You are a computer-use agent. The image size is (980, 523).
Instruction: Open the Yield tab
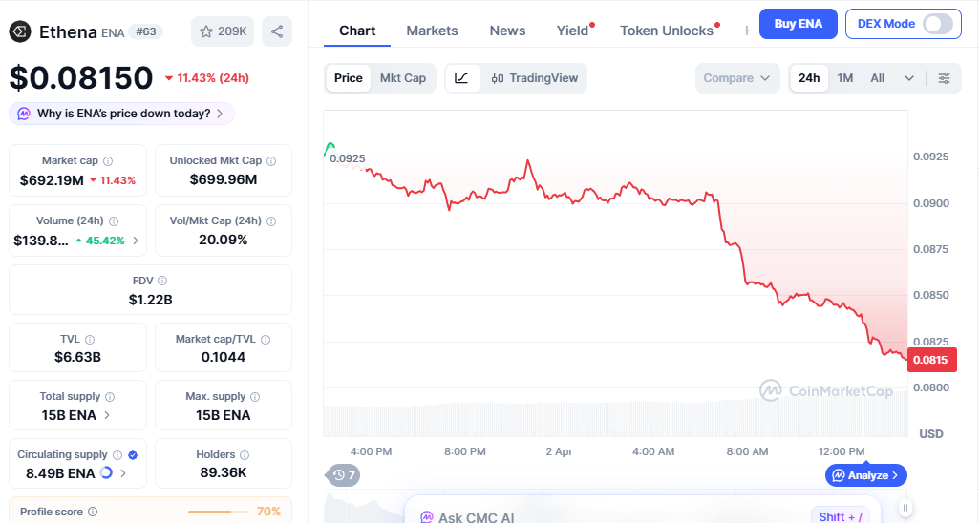point(572,31)
